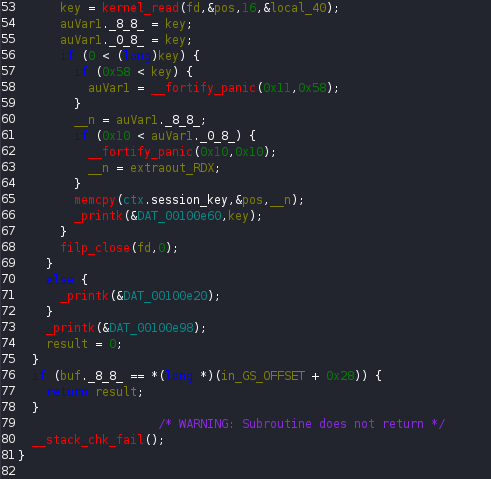This screenshot has width=491, height=479.
Task: Click __fortify_panic call on line 62
Action: coord(140,152)
